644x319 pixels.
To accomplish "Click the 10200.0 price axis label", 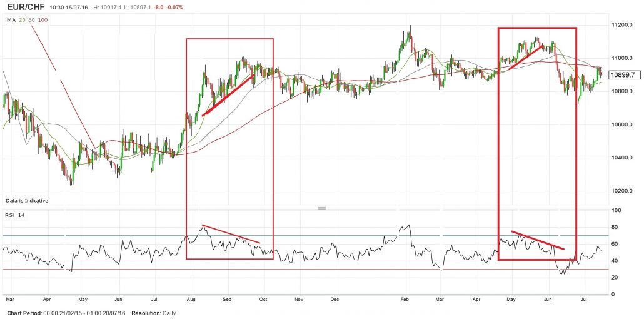I will tap(623, 191).
